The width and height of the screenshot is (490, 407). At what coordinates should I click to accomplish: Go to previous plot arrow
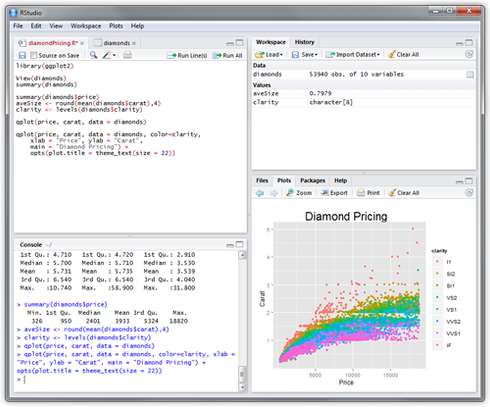coord(260,193)
